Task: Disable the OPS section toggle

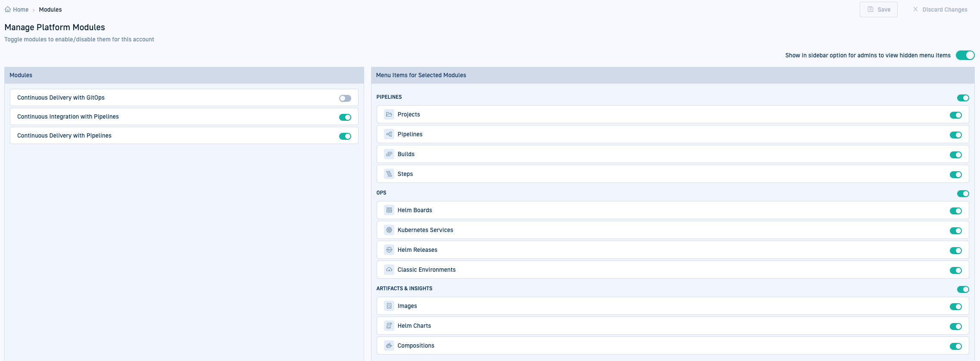Action: point(963,194)
